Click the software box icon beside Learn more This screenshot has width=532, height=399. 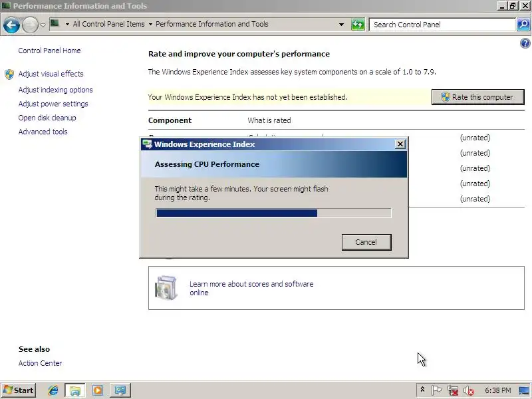(166, 287)
